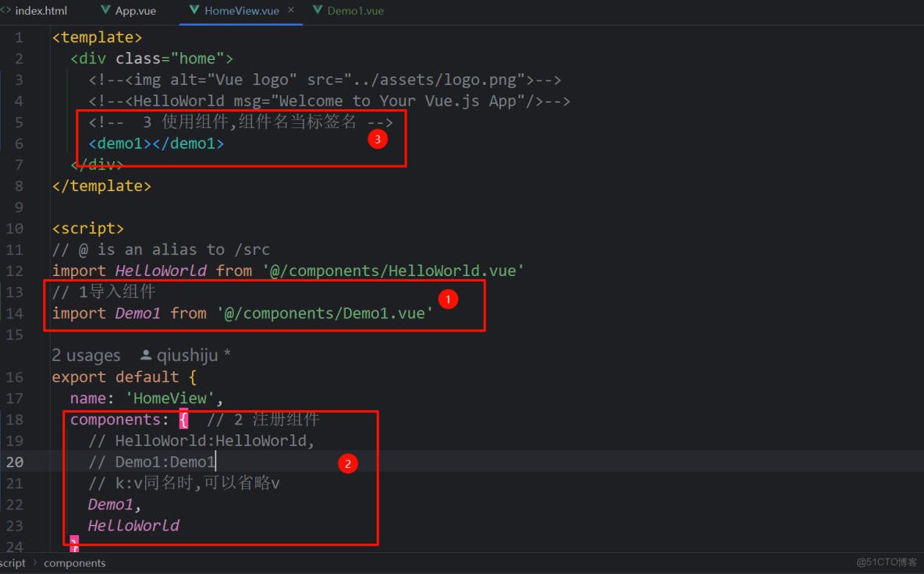The width and height of the screenshot is (924, 574).
Task: Click red annotation badge 1 near the import
Action: pyautogui.click(x=449, y=299)
